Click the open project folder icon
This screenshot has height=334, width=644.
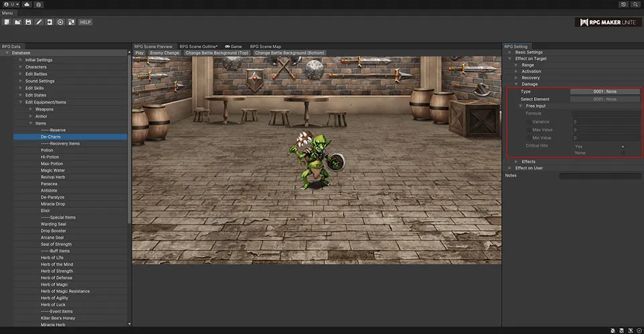tap(17, 22)
